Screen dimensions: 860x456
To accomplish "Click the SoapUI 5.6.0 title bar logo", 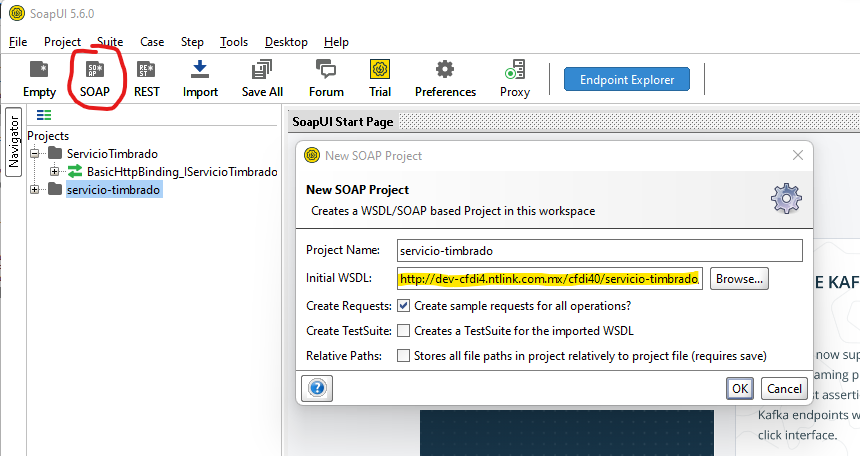I will click(17, 13).
